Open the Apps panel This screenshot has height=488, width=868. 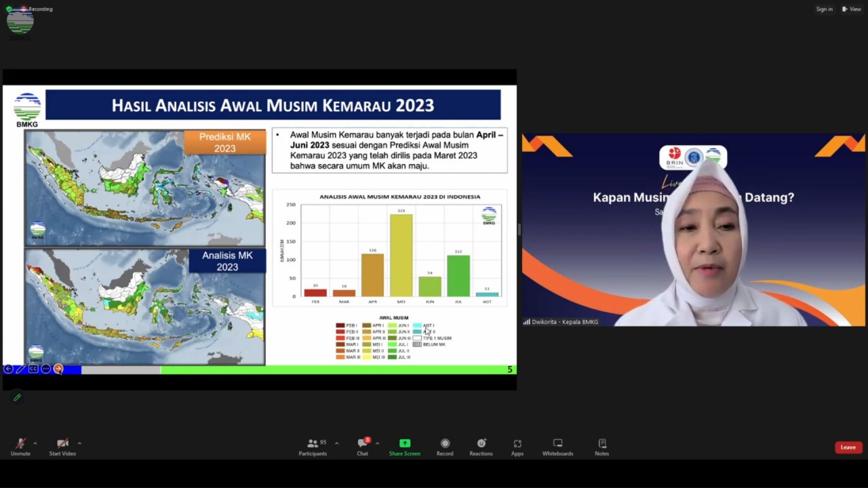tap(517, 447)
